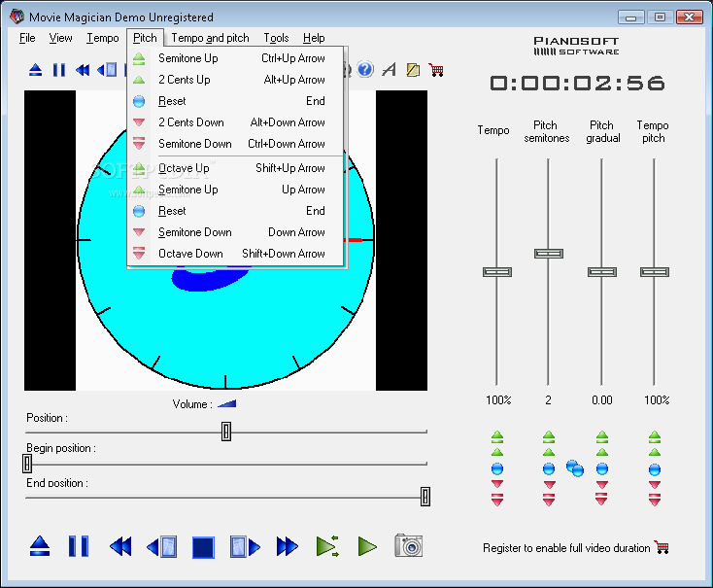Viewport: 713px width, 588px height.
Task: Click the End position slider handle
Action: coord(425,496)
